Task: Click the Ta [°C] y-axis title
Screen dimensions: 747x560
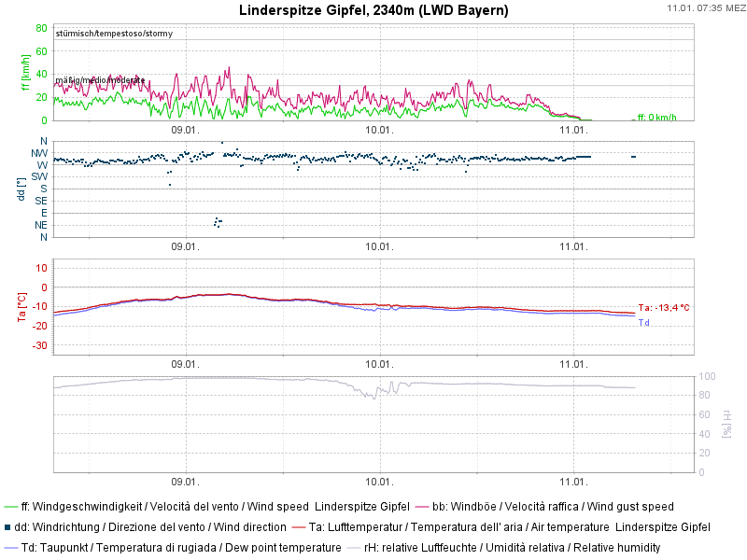Action: [x=20, y=307]
